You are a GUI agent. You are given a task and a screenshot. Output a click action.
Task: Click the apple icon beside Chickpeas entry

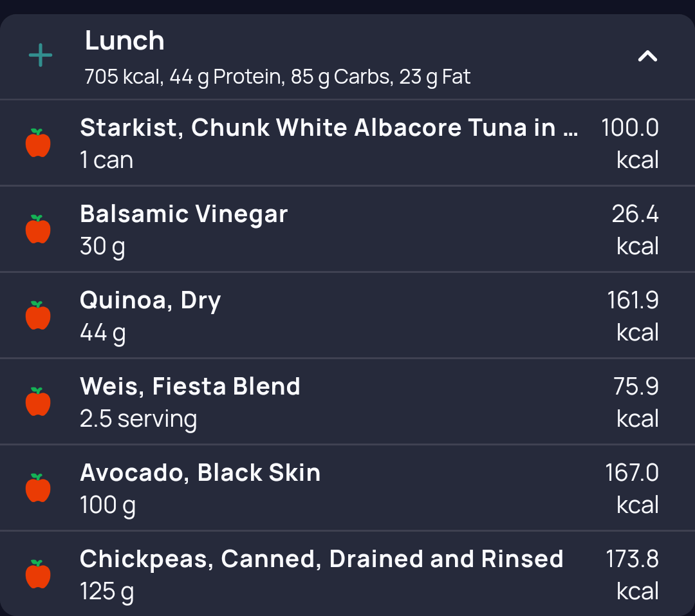pyautogui.click(x=38, y=574)
